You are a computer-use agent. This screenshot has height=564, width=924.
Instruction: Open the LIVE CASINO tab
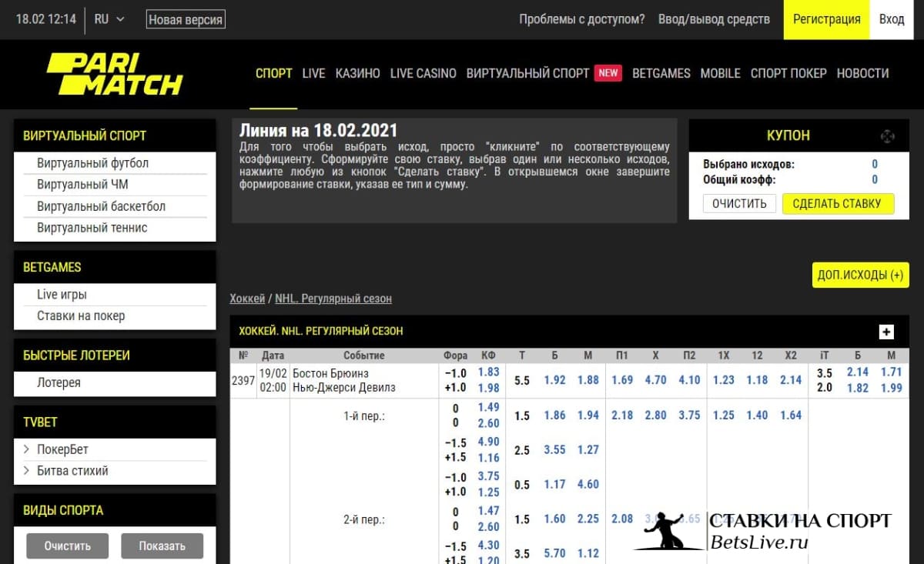[423, 73]
